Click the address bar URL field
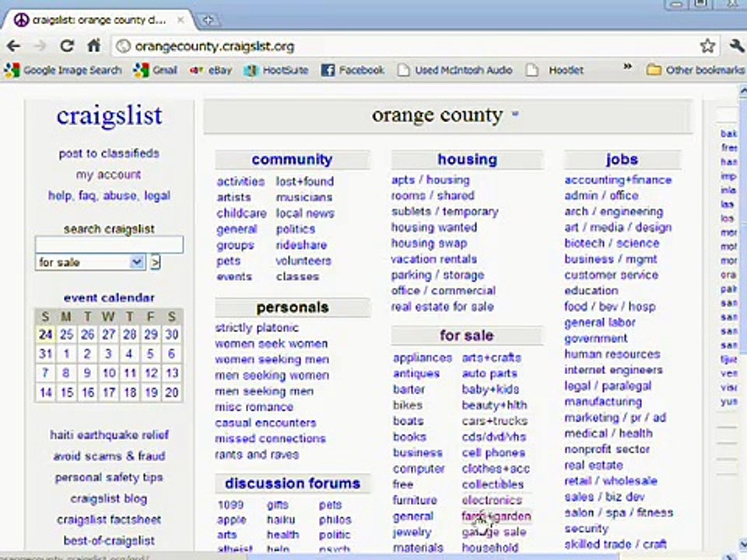Screen dimensions: 747x560 pos(405,46)
